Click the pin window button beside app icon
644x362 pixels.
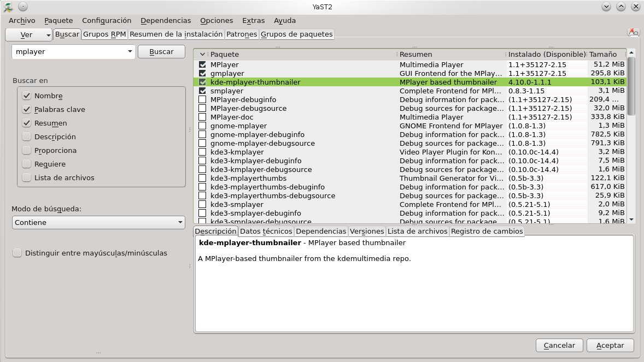pos(23,7)
